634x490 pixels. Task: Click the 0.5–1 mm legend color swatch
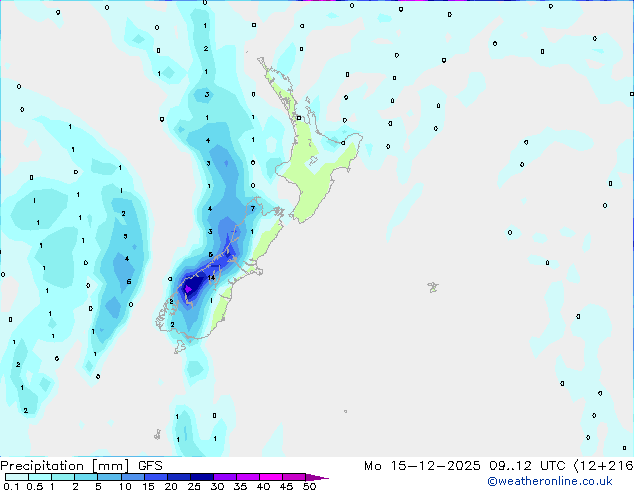40,477
